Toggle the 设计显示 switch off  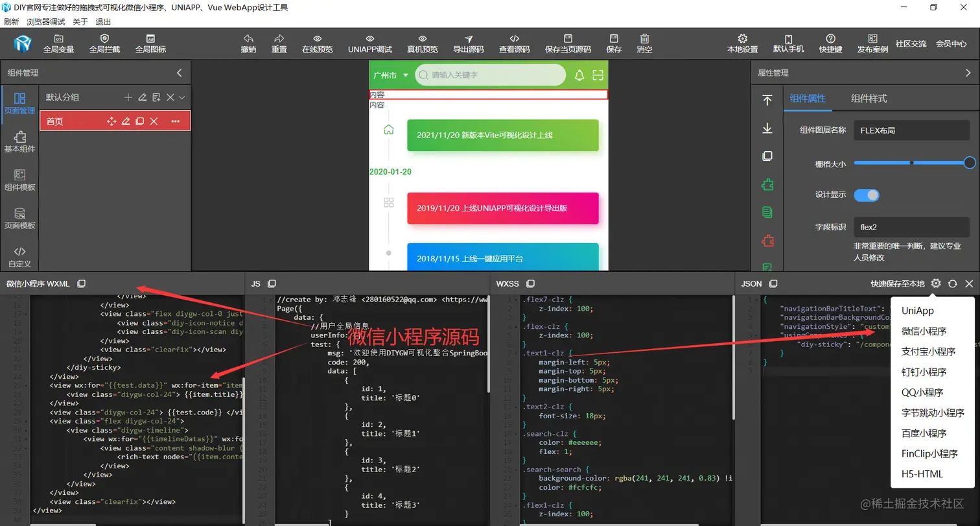pos(866,195)
